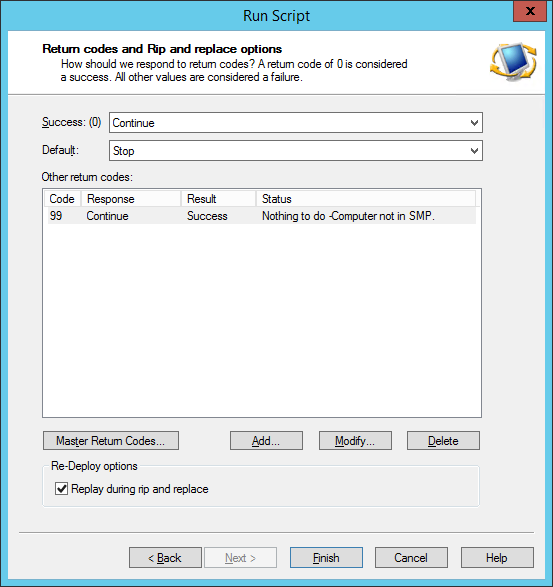This screenshot has width=553, height=587.
Task: Close the Run Script dialog
Action: tap(530, 11)
